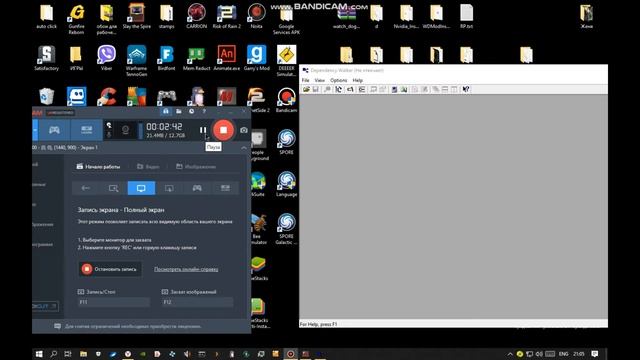The height and width of the screenshot is (360, 640).
Task: Click context help arrow icon in Dependency Walker
Action: pos(466,89)
